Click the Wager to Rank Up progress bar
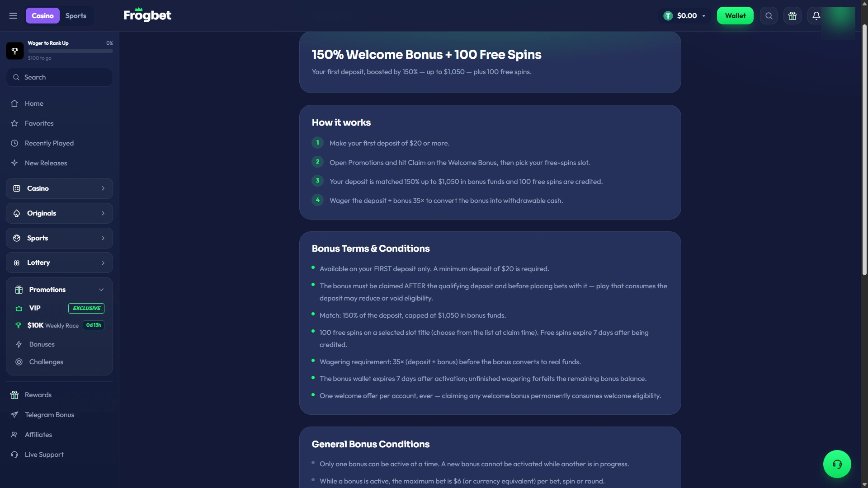Viewport: 868px width, 488px height. click(71, 51)
